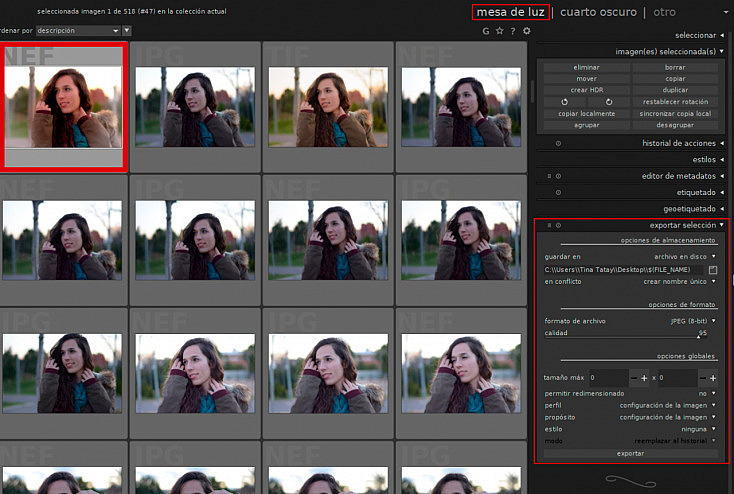Viewport: 734px width, 494px height.
Task: Click the duplicar button
Action: (675, 90)
